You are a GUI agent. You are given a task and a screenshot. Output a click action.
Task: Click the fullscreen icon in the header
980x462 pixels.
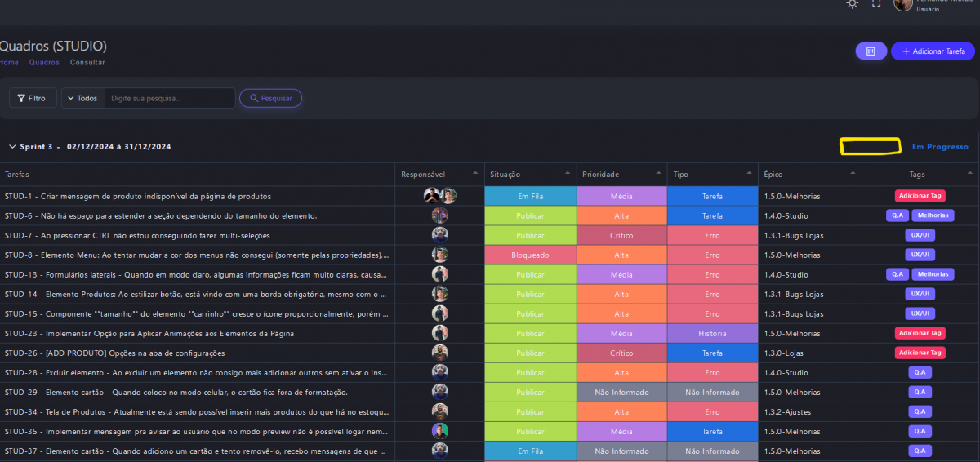[876, 4]
